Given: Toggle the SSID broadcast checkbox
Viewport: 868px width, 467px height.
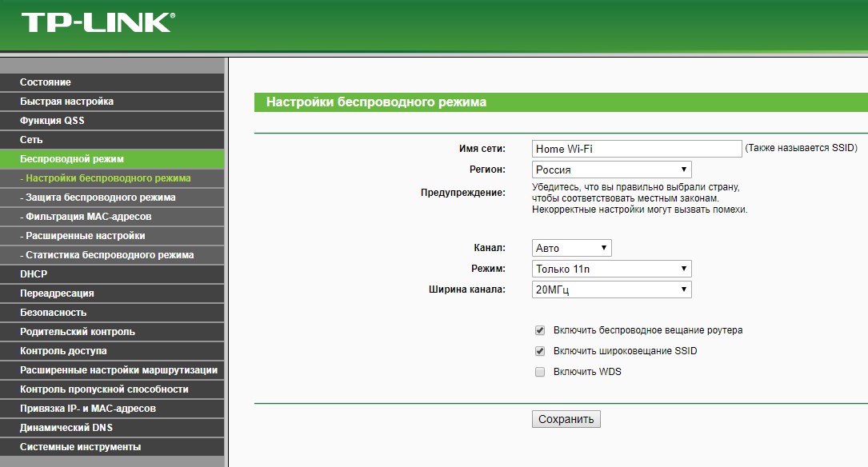Looking at the screenshot, I should [x=540, y=351].
